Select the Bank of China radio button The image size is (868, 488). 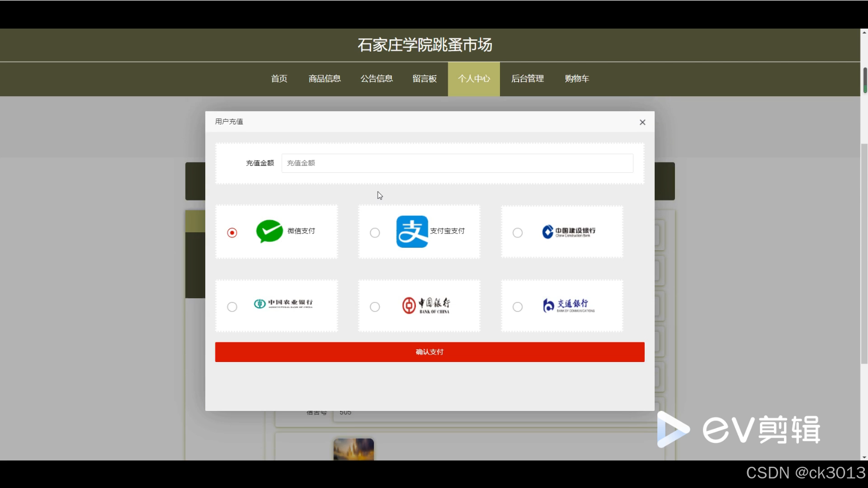(375, 307)
